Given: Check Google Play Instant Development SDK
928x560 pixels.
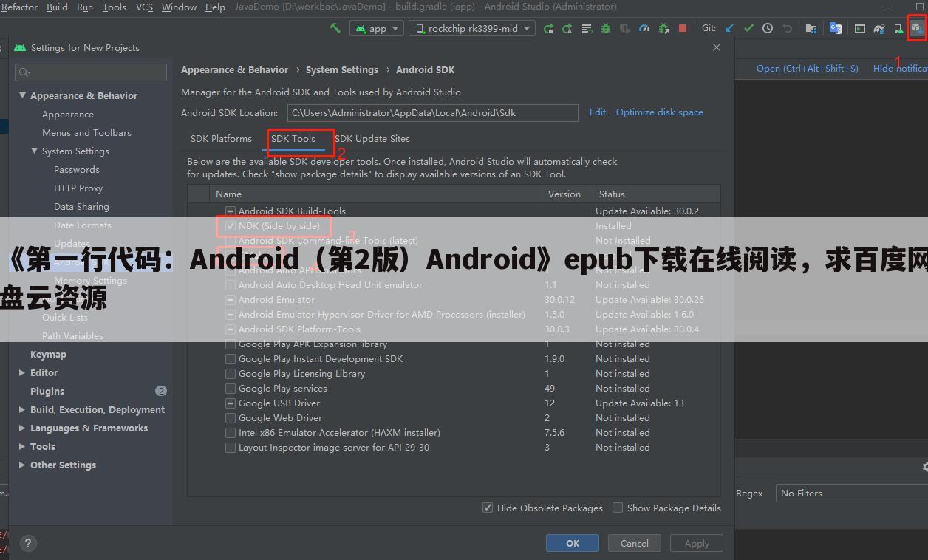Looking at the screenshot, I should tap(231, 359).
